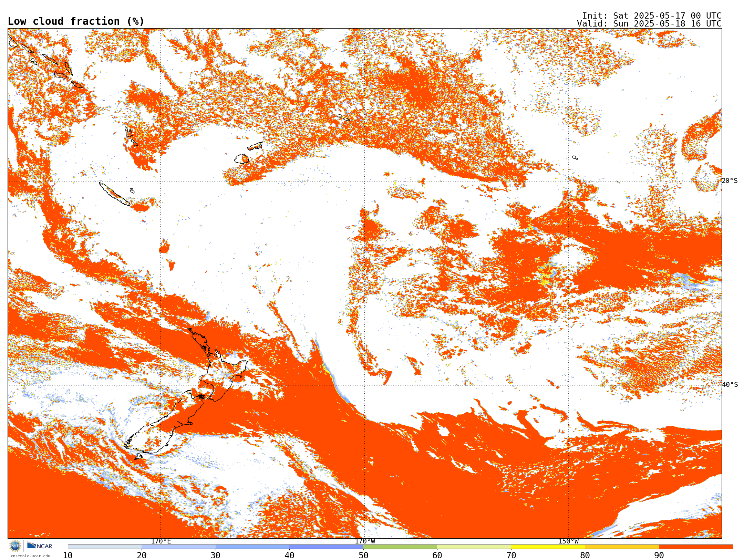This screenshot has width=744, height=560.
Task: Click the colorbar tick label 10
Action: click(x=68, y=556)
